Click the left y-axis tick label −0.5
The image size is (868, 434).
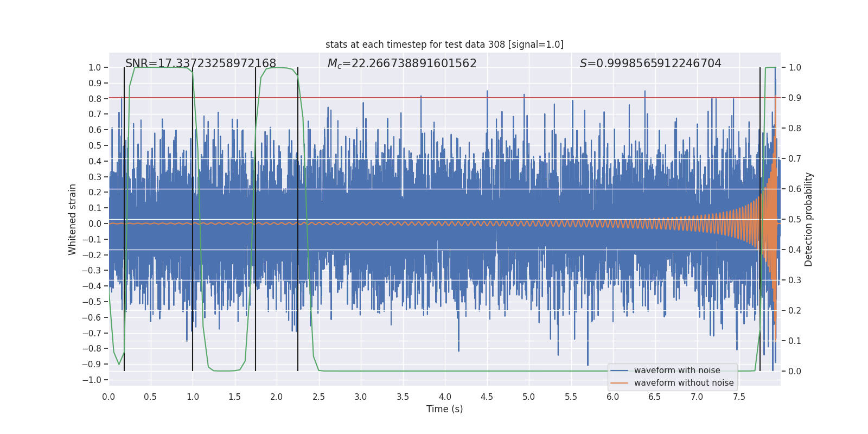coord(92,302)
